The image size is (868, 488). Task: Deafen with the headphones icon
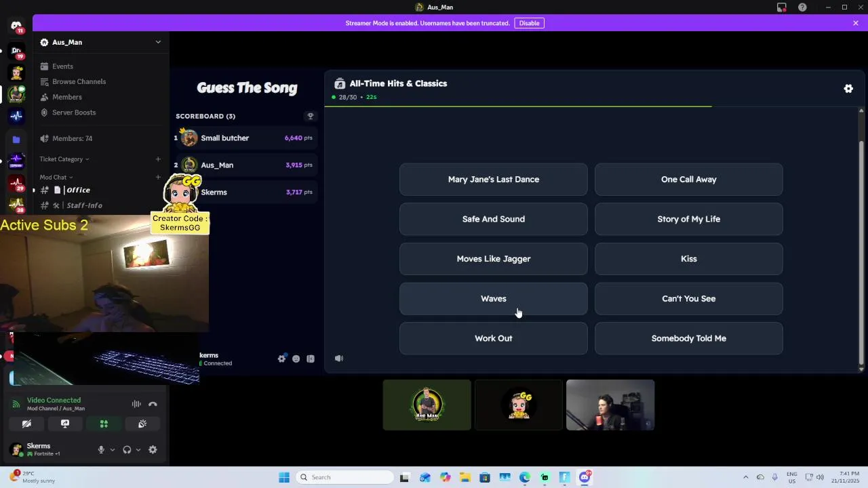pos(127,449)
